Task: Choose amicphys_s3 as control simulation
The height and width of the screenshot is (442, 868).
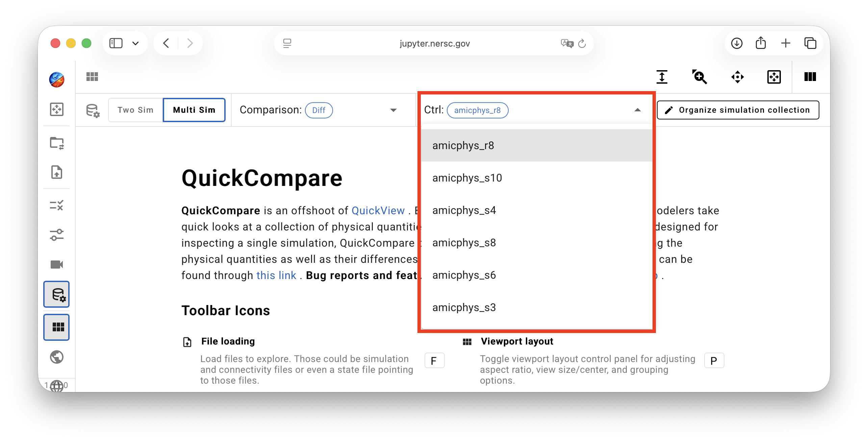Action: (537, 307)
